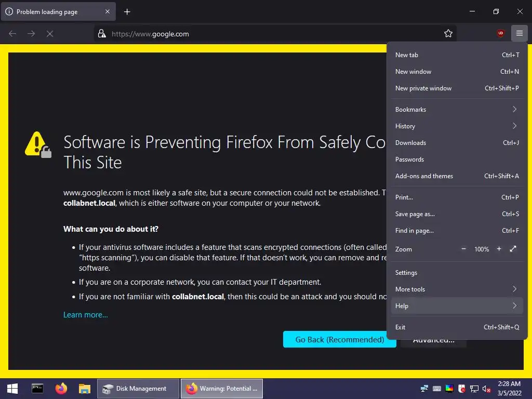
Task: Choose Save page as...
Action: (457, 214)
